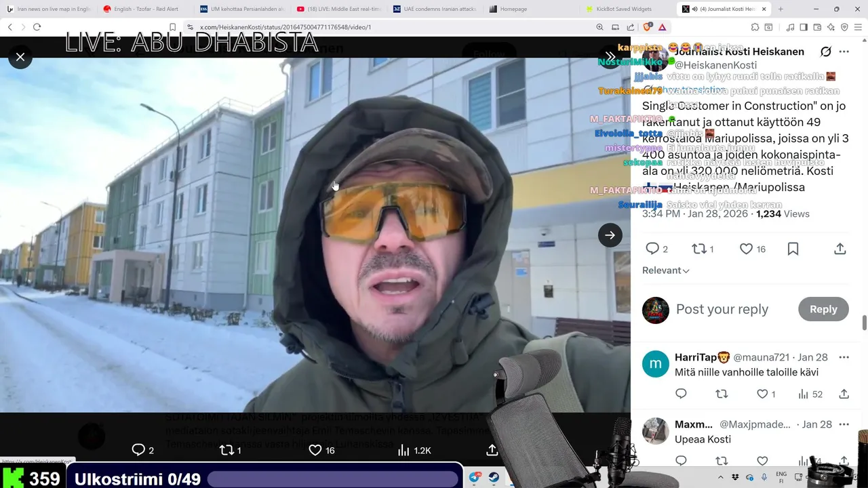Switch to the Iran news on live map tab
Image resolution: width=868 pixels, height=488 pixels.
pyautogui.click(x=50, y=9)
